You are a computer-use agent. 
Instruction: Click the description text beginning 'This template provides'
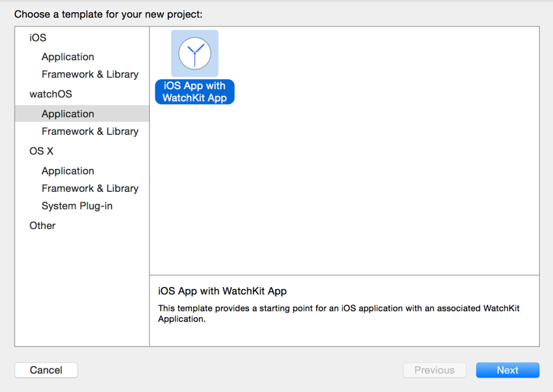click(x=338, y=314)
